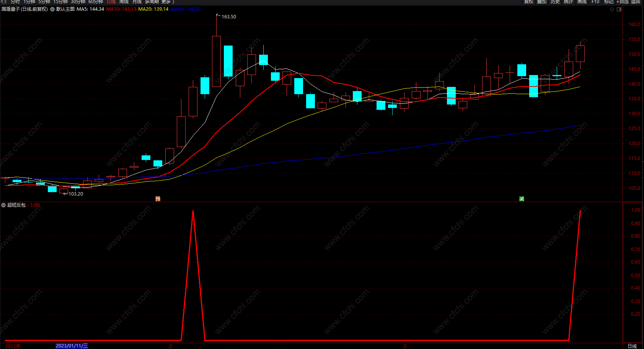Image resolution: width=644 pixels, height=349 pixels.
Task: Open the F10 company info
Action: coord(595,2)
